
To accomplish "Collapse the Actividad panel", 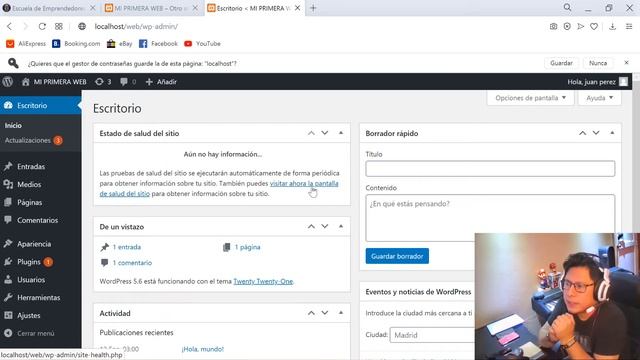I will click(341, 313).
